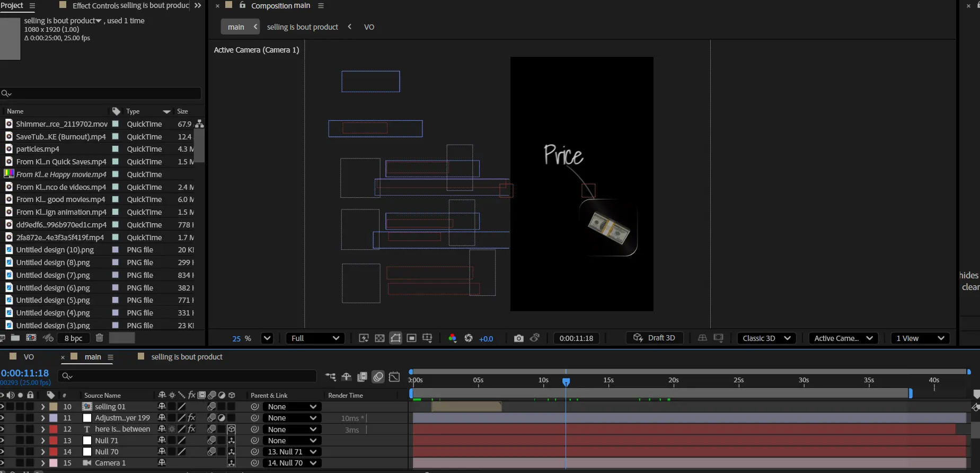Click the show channel color icon
This screenshot has height=473, width=980.
[x=452, y=338]
